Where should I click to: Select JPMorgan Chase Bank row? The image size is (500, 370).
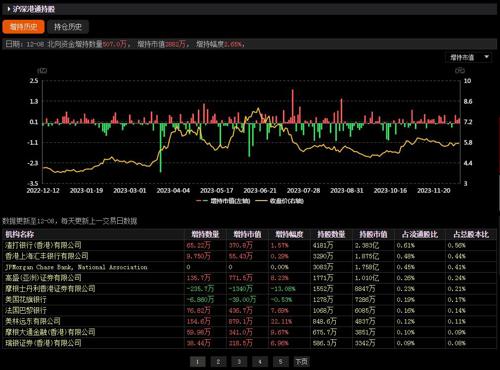249,267
